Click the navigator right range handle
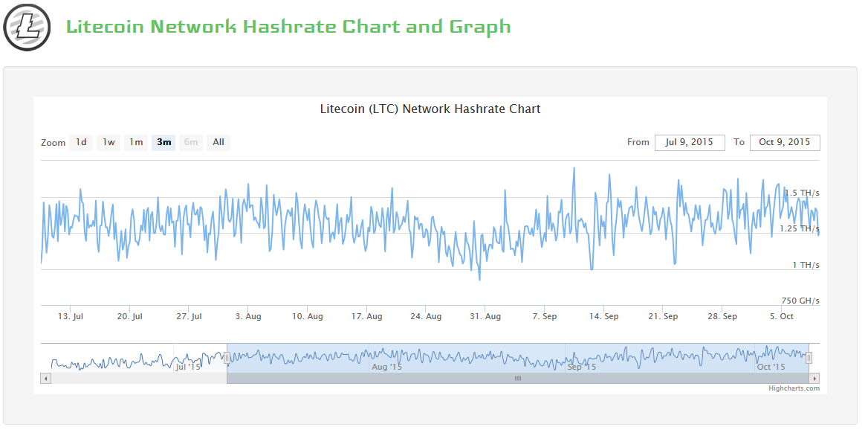868x433 pixels. [x=809, y=358]
